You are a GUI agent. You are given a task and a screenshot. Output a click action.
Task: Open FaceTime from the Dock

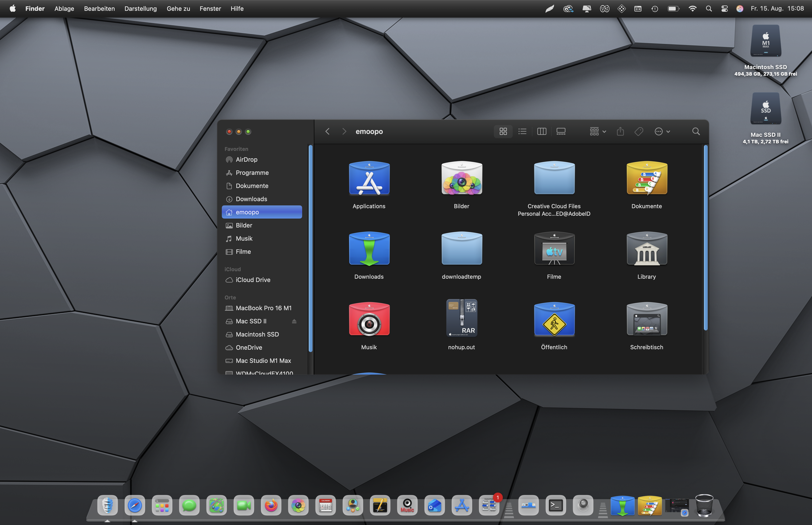pos(244,505)
